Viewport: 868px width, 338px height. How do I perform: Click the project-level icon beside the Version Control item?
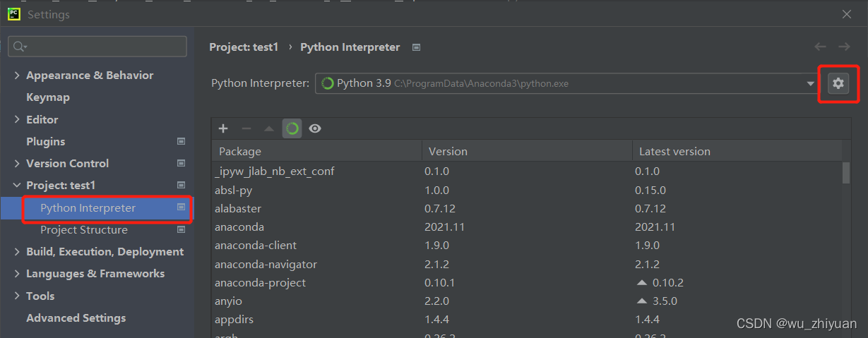pos(181,163)
